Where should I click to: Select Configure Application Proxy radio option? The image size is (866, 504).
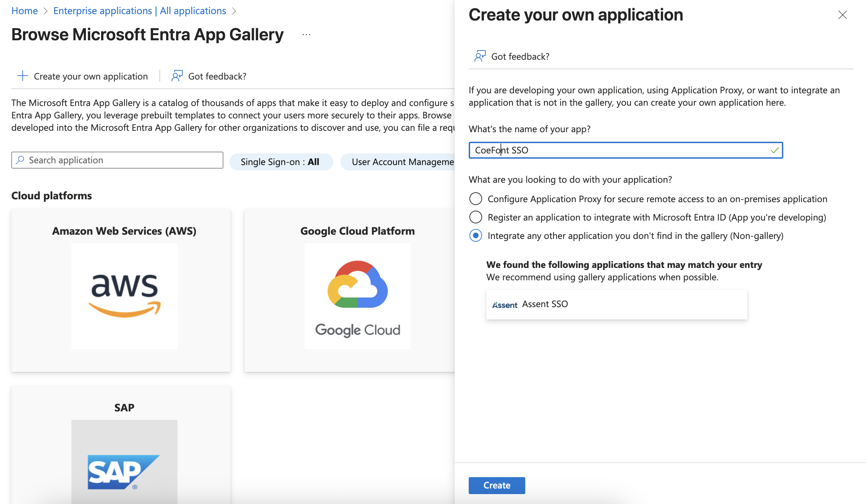click(476, 199)
